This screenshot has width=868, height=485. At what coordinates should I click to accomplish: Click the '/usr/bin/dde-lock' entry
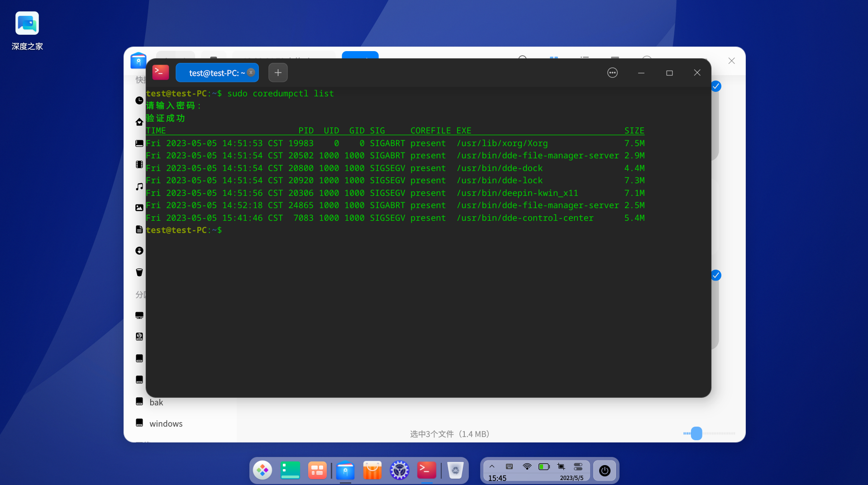click(499, 180)
